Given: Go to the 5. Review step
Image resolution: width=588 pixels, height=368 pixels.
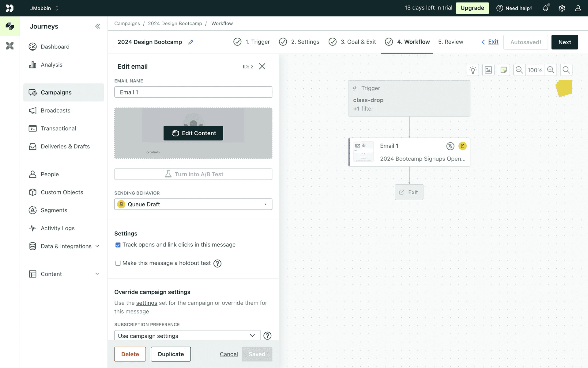Looking at the screenshot, I should point(450,42).
